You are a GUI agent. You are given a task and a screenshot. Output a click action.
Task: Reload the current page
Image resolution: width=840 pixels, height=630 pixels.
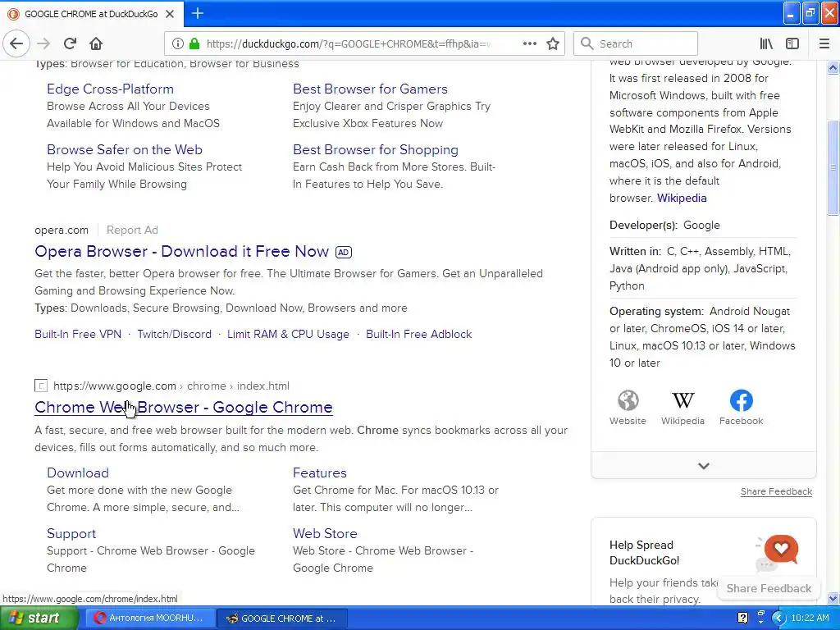70,43
